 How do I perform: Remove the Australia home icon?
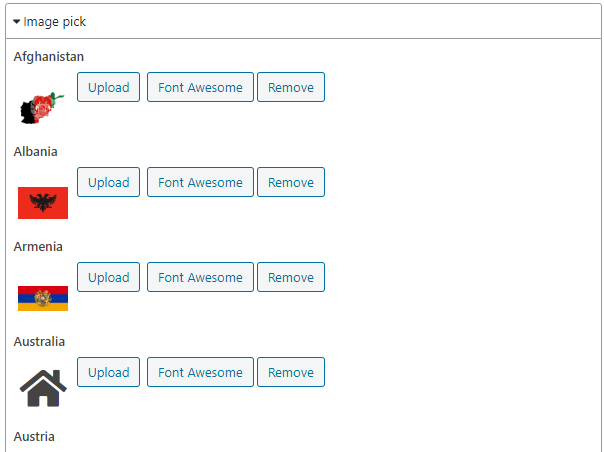click(x=291, y=372)
